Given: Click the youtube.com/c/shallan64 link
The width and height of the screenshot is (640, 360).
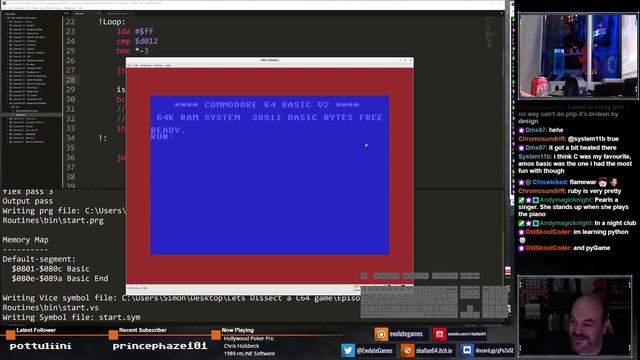Looking at the screenshot, I should [x=467, y=334].
